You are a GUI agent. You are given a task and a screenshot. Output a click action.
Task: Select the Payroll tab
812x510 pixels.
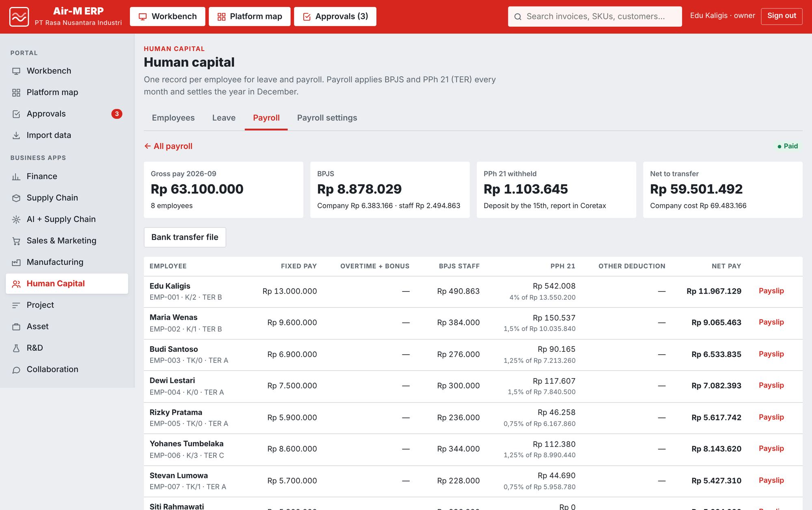pos(266,118)
